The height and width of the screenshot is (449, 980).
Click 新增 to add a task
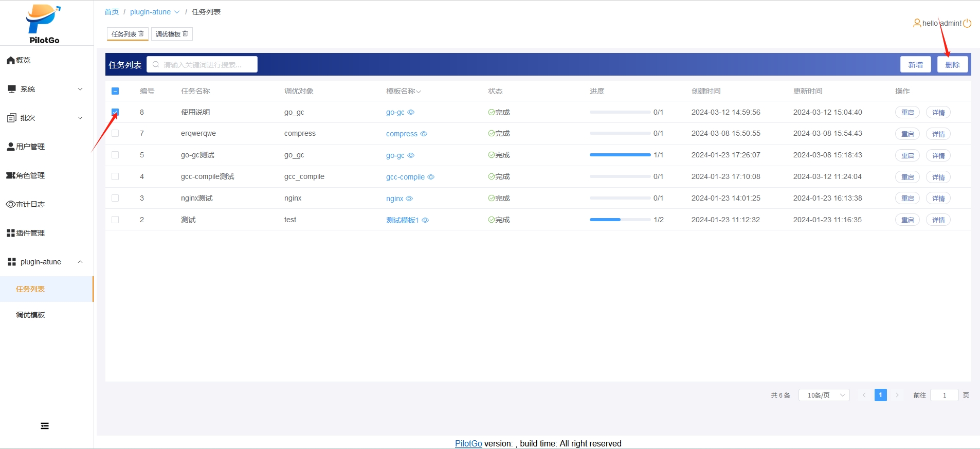pos(915,65)
